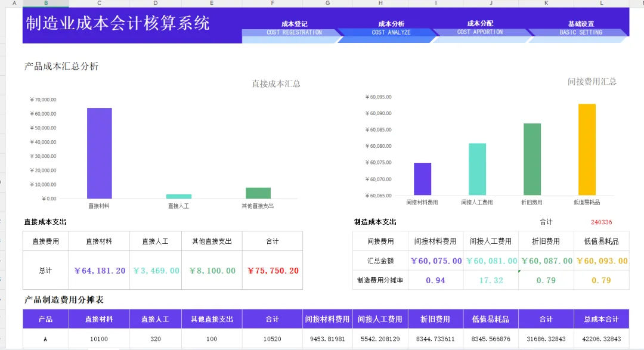Select the 直接费用 header cell

click(x=45, y=241)
